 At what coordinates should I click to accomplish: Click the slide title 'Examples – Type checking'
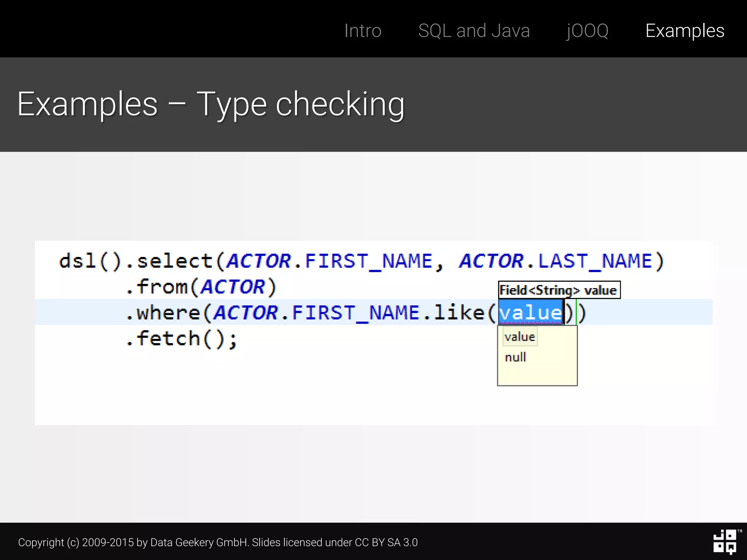pos(211,104)
